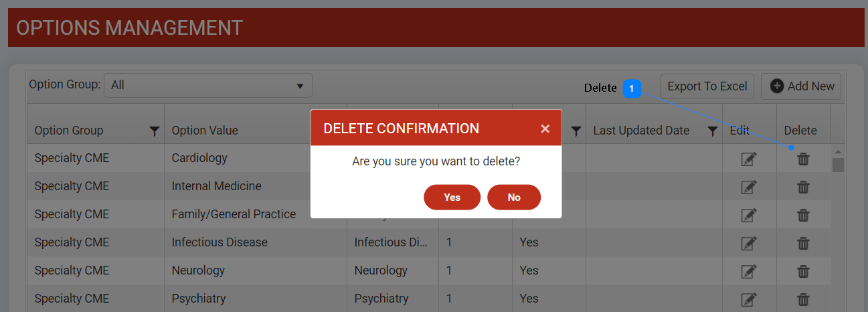Sort by Option Value column header
Image resolution: width=868 pixels, height=312 pixels.
[205, 131]
